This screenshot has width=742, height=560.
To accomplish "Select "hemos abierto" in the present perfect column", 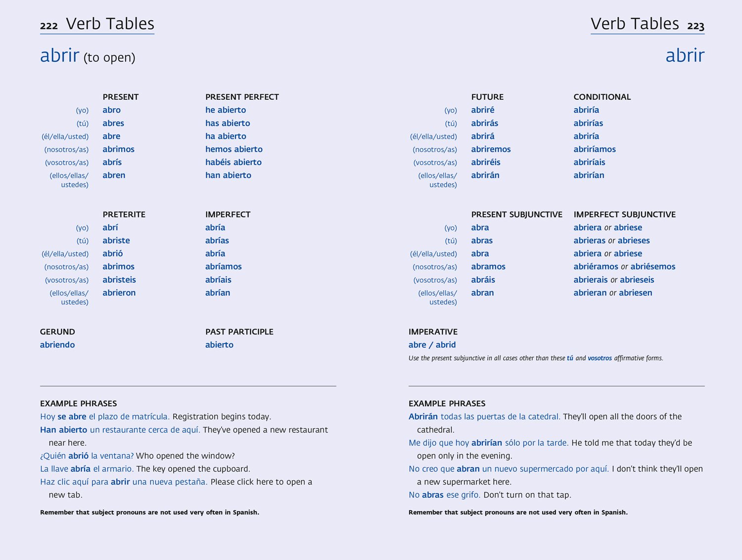I will pyautogui.click(x=234, y=149).
